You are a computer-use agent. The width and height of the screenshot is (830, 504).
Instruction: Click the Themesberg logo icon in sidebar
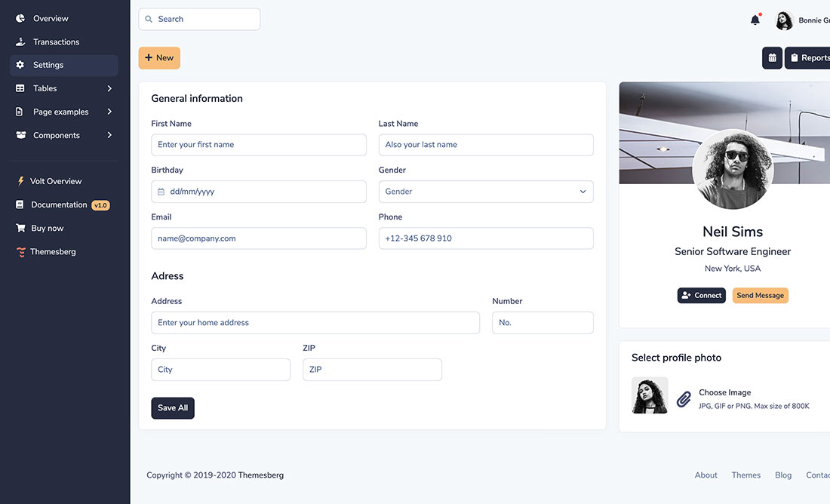click(20, 251)
